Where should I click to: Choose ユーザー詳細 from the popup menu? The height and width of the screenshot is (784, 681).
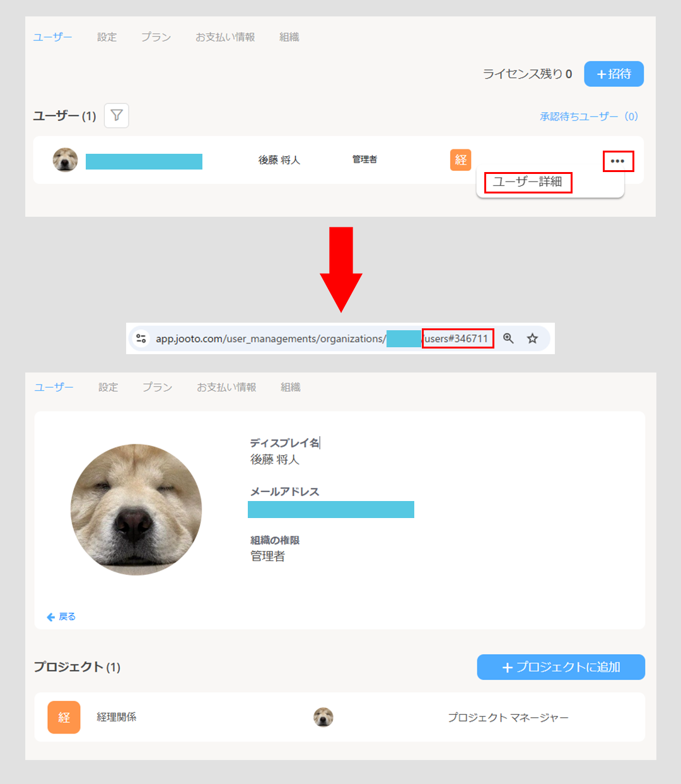pos(528,182)
